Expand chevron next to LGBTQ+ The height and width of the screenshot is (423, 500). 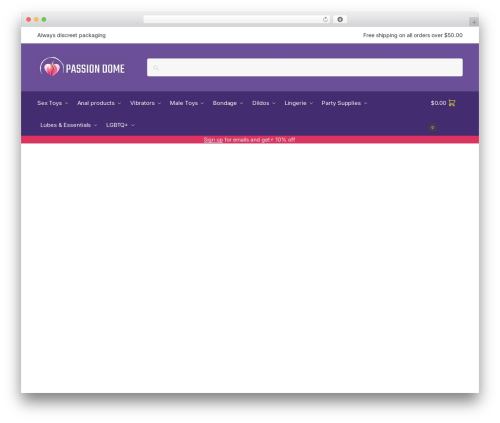pos(133,125)
